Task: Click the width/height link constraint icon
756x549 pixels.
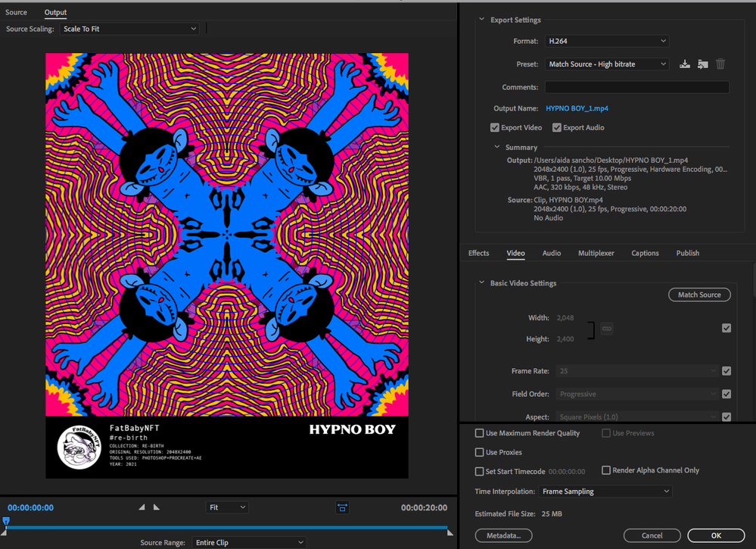Action: 607,329
